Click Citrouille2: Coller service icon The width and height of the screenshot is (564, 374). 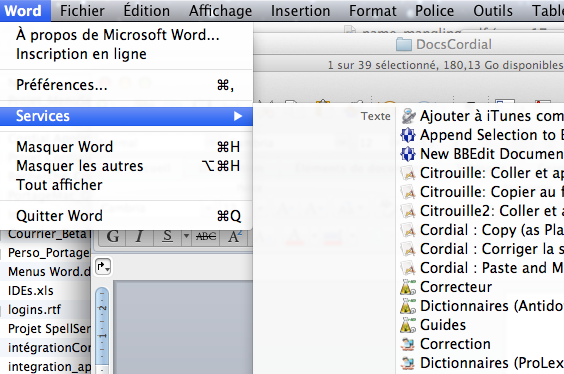[408, 211]
